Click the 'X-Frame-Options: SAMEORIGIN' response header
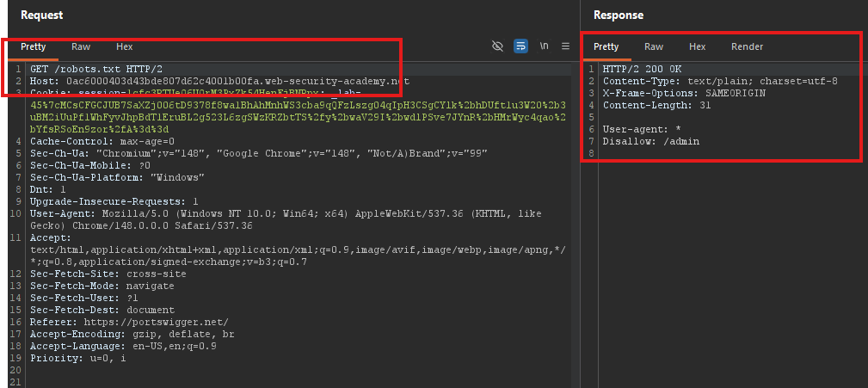Viewport: 868px width, 388px height. [x=684, y=94]
